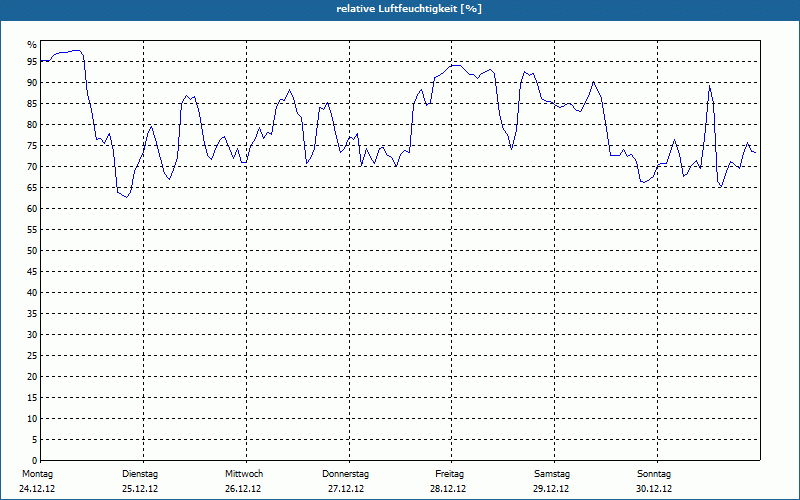Viewport: 800px width, 500px height.
Task: Click the y-axis origin label '0'
Action: [34, 461]
